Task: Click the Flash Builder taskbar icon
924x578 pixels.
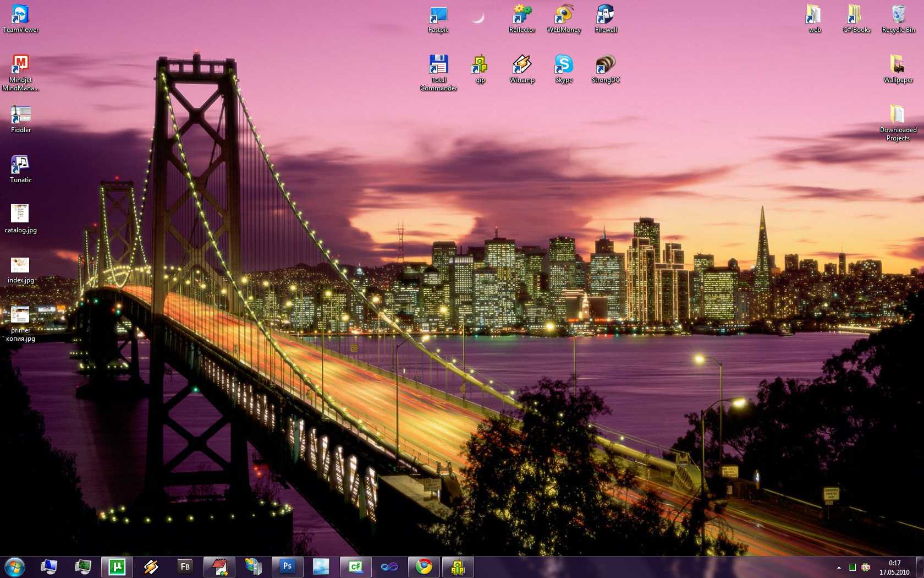Action: (185, 566)
